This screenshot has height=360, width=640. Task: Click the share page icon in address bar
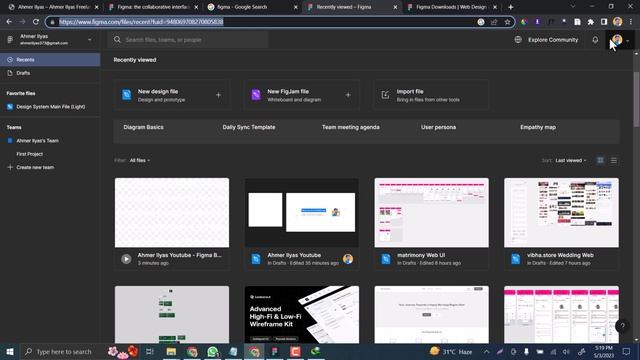(494, 22)
